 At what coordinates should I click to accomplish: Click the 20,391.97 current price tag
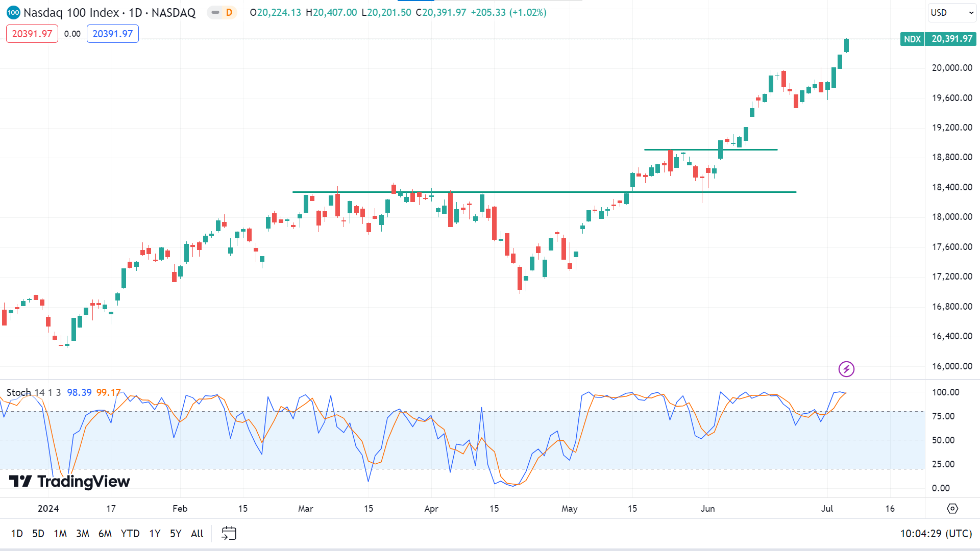[x=951, y=39]
